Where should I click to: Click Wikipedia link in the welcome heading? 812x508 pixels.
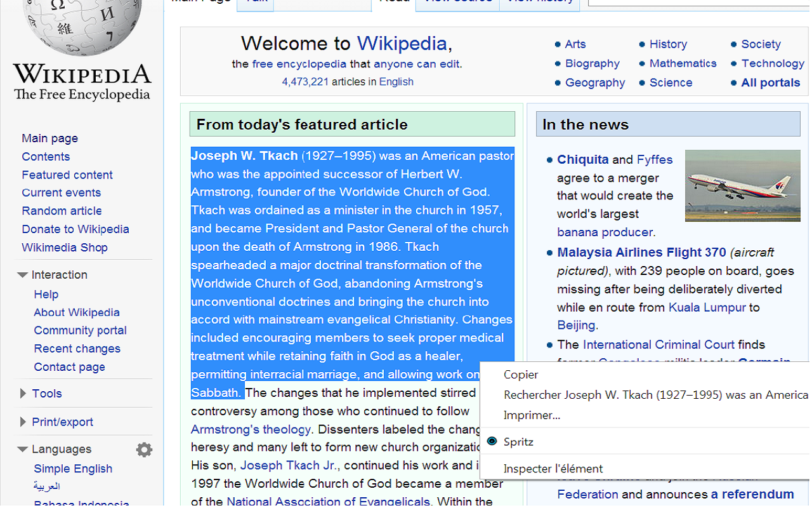click(402, 44)
